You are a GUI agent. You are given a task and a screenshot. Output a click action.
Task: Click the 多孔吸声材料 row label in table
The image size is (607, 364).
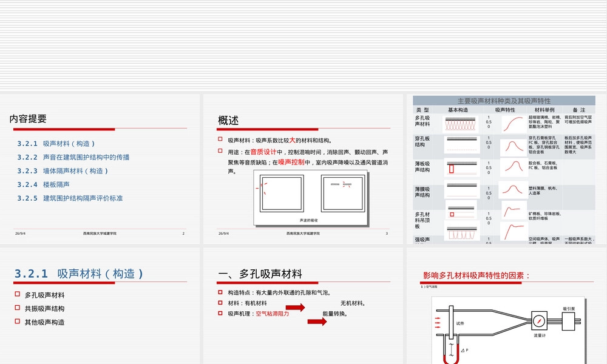click(x=422, y=121)
